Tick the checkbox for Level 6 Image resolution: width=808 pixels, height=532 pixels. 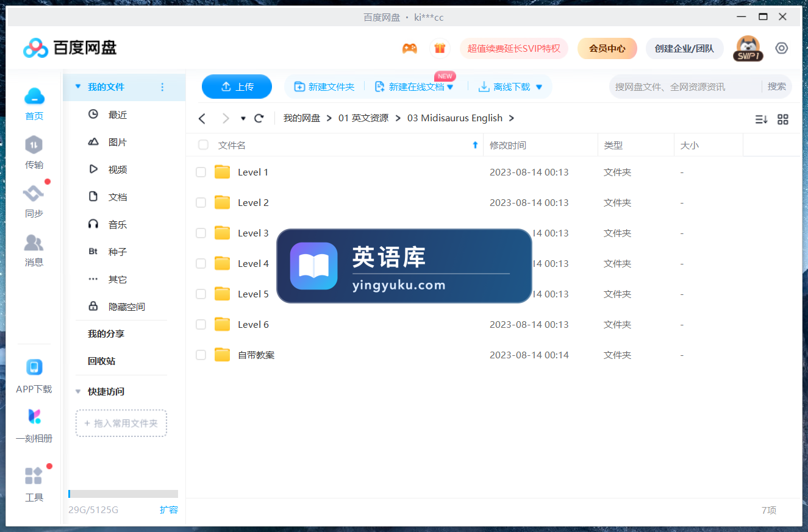point(201,325)
